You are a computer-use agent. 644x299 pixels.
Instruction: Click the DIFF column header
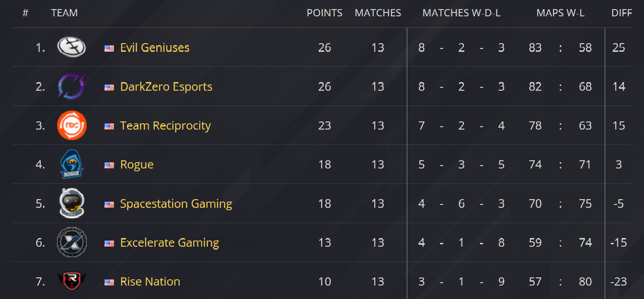pos(621,13)
